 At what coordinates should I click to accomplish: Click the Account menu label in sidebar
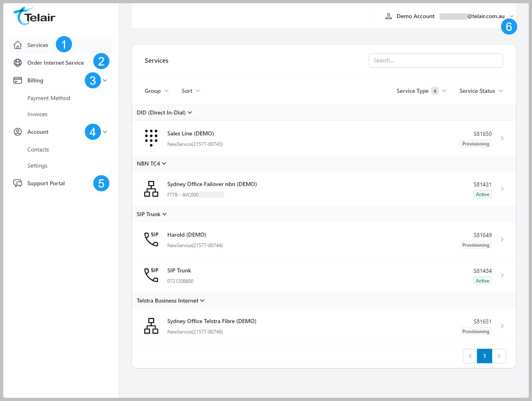38,132
